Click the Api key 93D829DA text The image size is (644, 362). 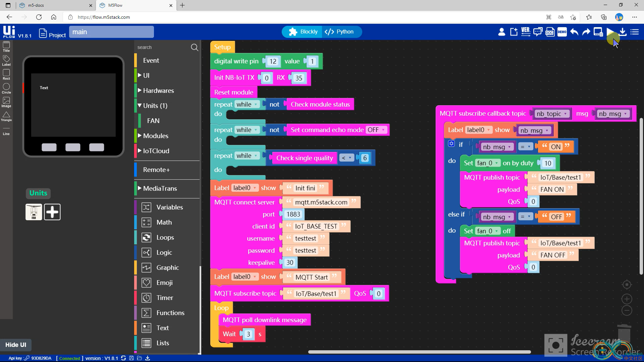pyautogui.click(x=30, y=358)
